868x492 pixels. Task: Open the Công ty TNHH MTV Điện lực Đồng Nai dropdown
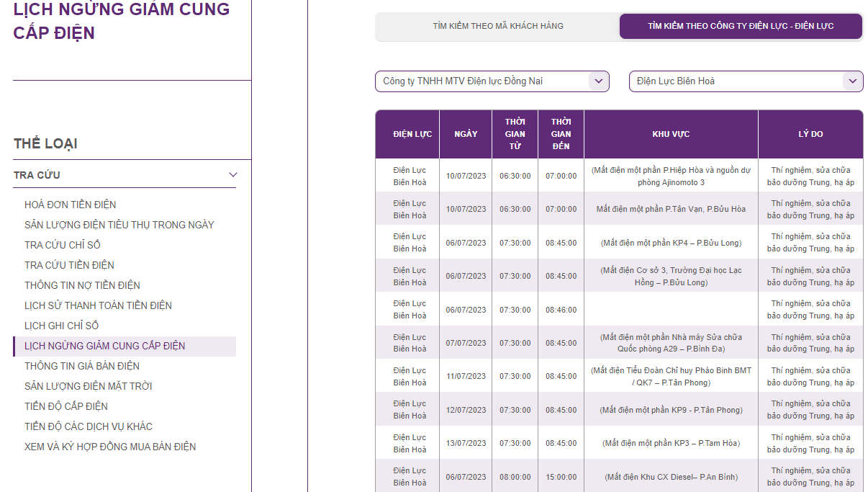click(492, 81)
